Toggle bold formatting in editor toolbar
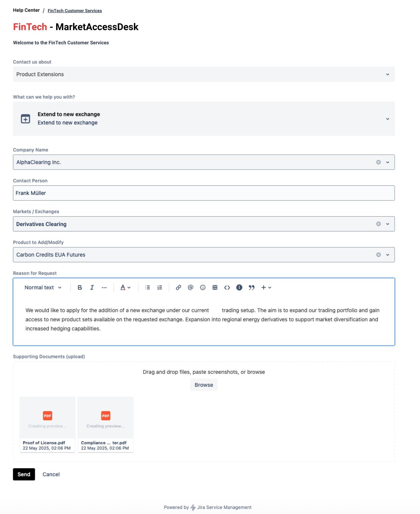The width and height of the screenshot is (420, 514). point(80,287)
